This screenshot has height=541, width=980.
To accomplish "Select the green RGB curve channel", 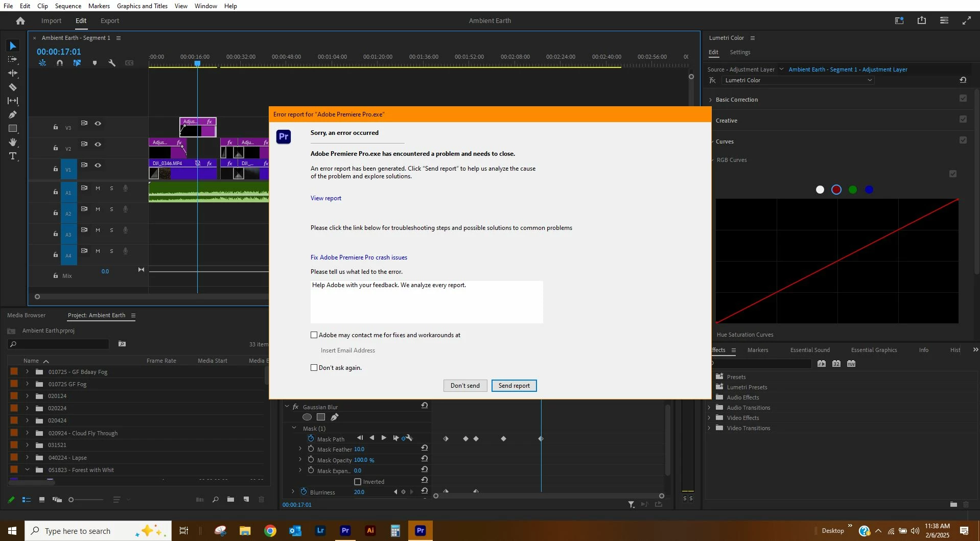I will tap(853, 190).
